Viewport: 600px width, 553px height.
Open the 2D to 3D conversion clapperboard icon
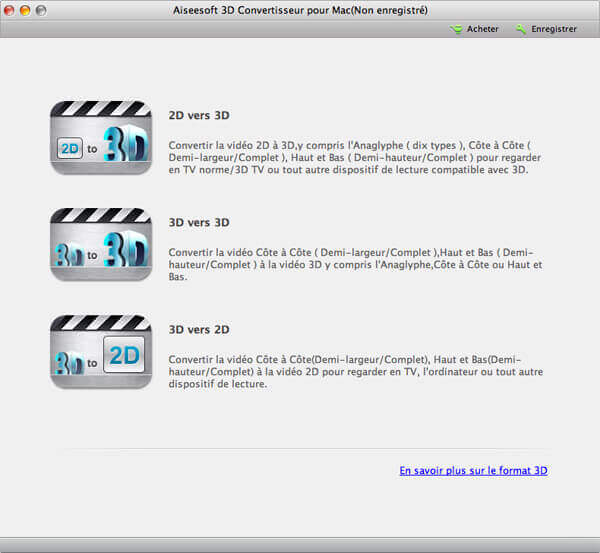click(x=101, y=138)
